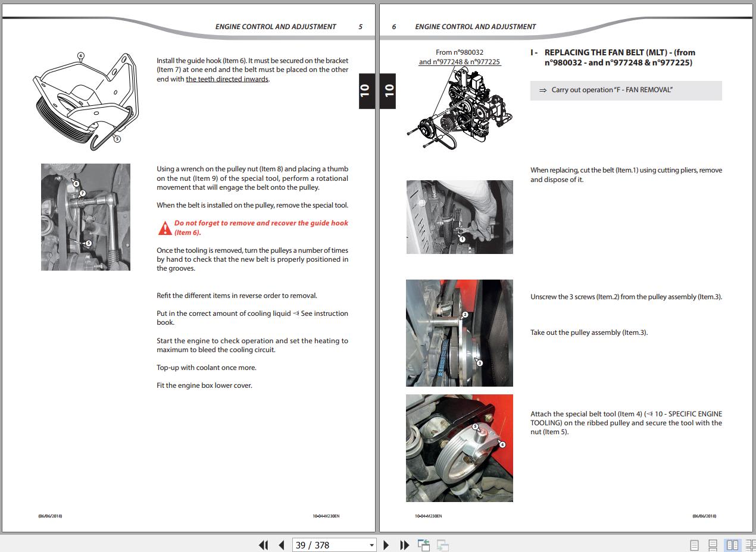
Task: Click the page number field showing 39 / 378
Action: coord(329,545)
